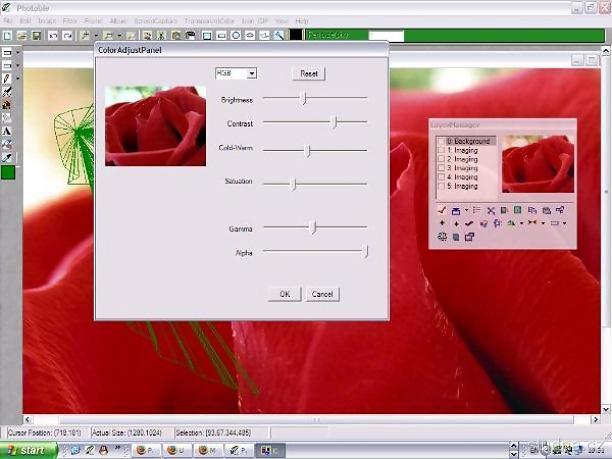Click the Cancel button

coord(322,294)
